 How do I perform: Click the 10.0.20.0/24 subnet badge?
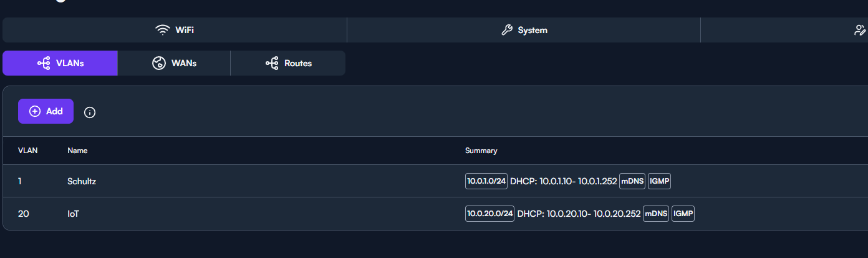[490, 214]
